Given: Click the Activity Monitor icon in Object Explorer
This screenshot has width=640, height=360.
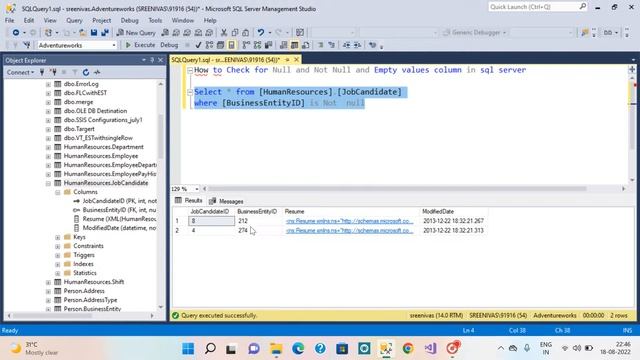Looking at the screenshot, I should point(97,72).
